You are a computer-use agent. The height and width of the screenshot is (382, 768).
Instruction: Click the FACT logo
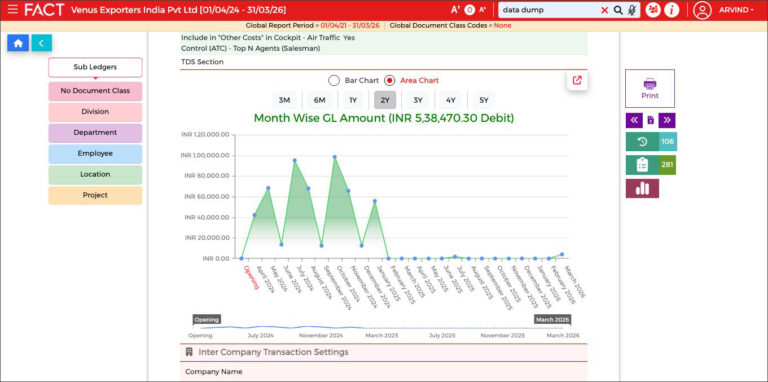point(44,10)
